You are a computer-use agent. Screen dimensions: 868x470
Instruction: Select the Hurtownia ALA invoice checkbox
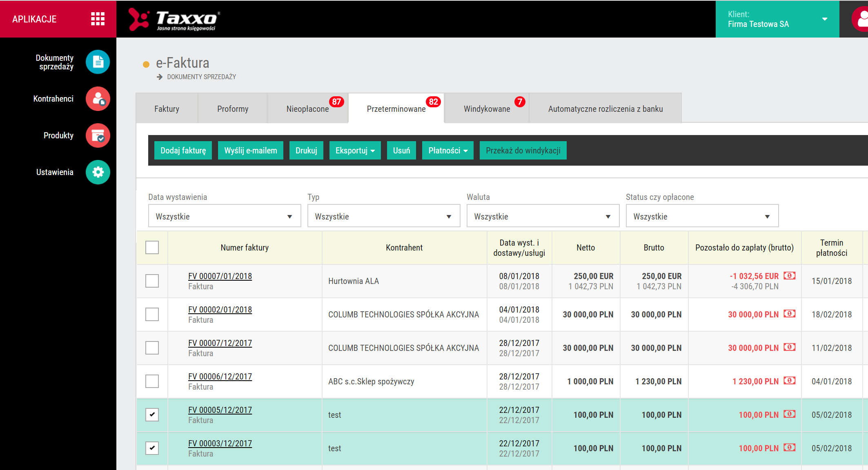[152, 281]
